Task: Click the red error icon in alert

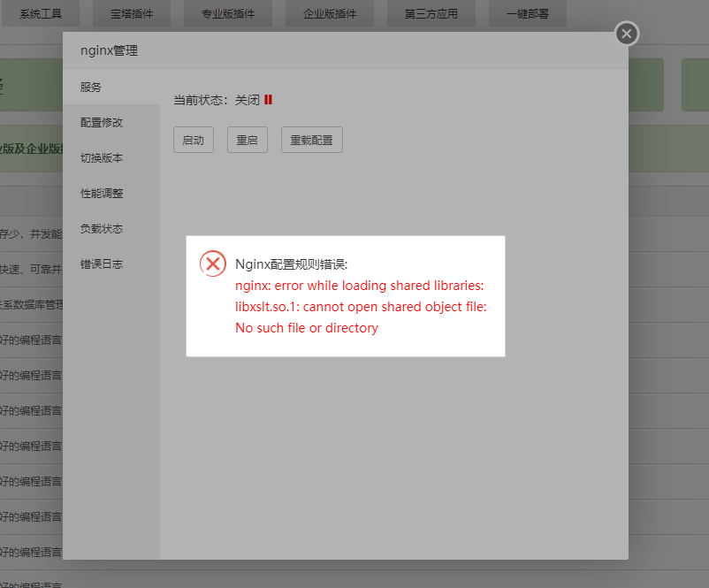Action: point(213,263)
